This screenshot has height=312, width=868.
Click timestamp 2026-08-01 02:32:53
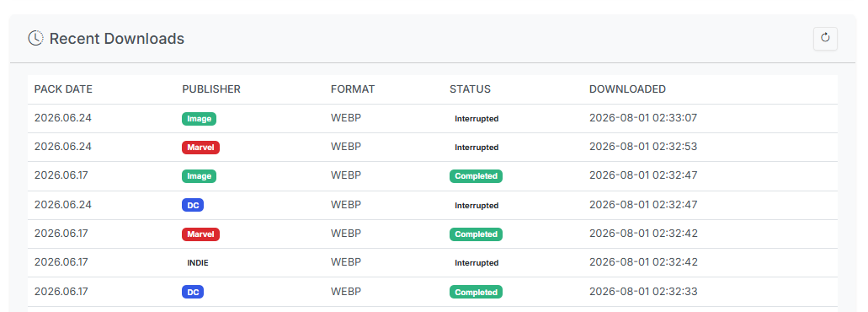click(643, 146)
